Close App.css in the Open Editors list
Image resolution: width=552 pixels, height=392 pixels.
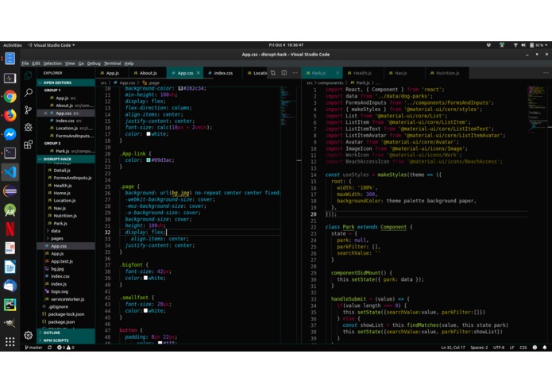45,113
